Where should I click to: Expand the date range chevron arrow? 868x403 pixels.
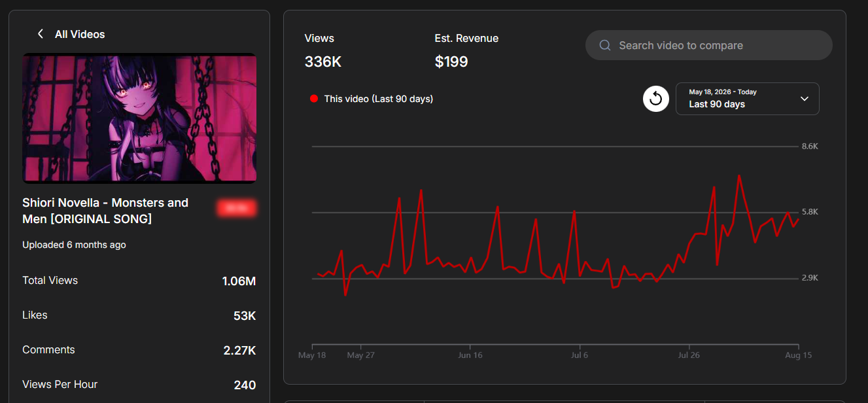(x=805, y=99)
